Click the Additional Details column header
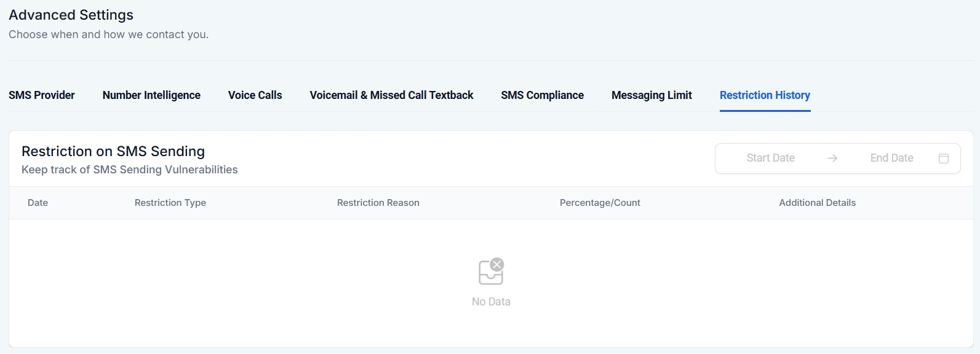Screen dimensions: 980x354 817,203
